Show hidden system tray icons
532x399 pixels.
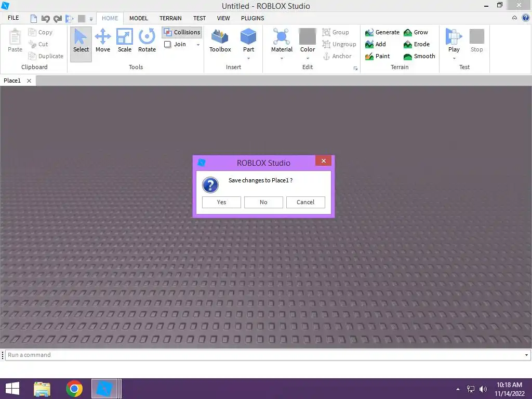point(458,389)
